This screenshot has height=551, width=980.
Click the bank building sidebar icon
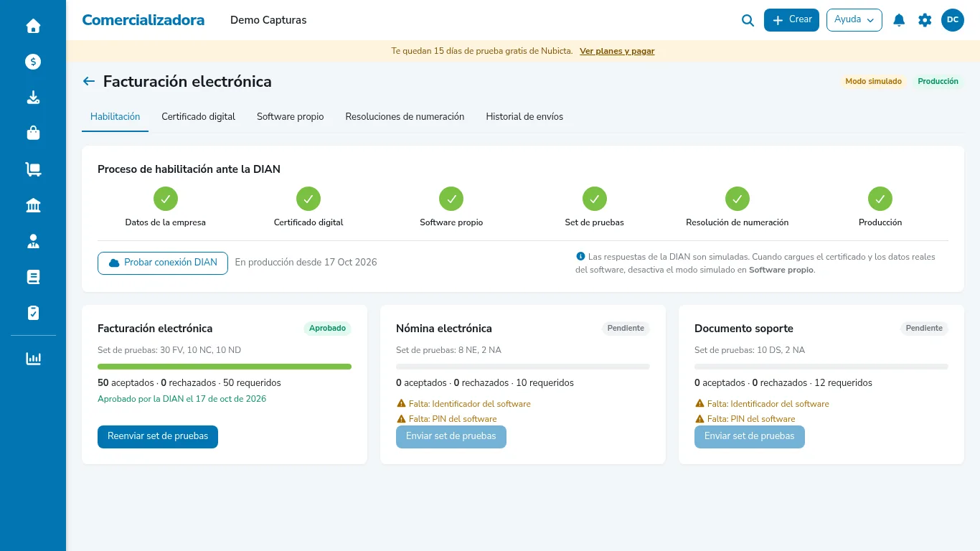pyautogui.click(x=33, y=205)
